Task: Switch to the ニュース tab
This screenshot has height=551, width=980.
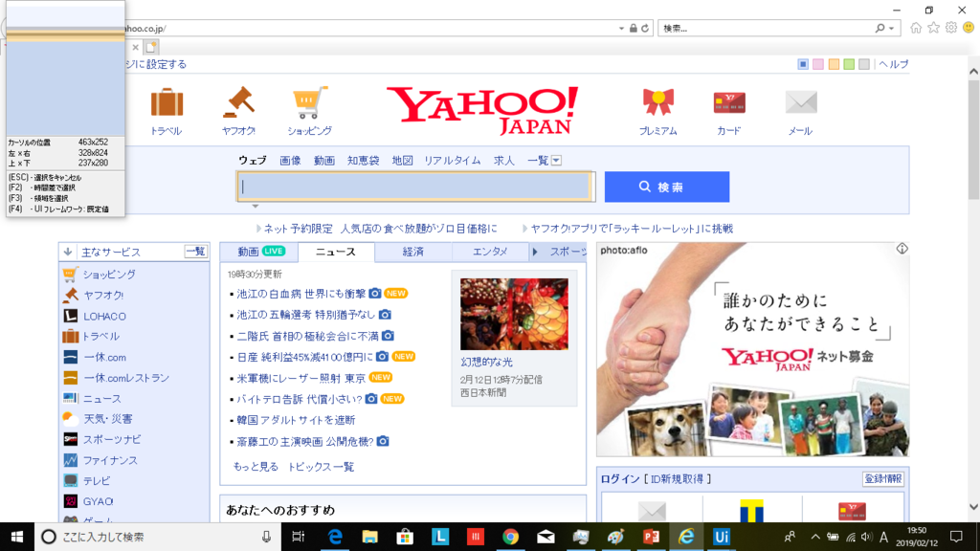Action: [336, 252]
